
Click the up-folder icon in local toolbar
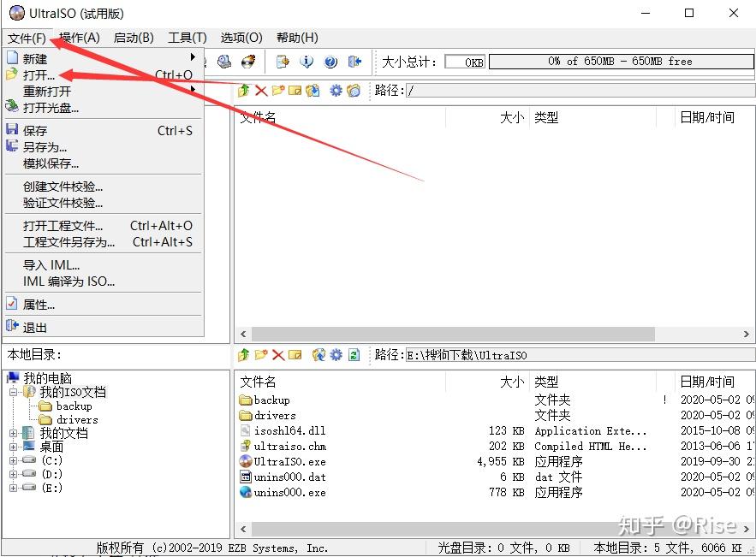click(x=243, y=355)
